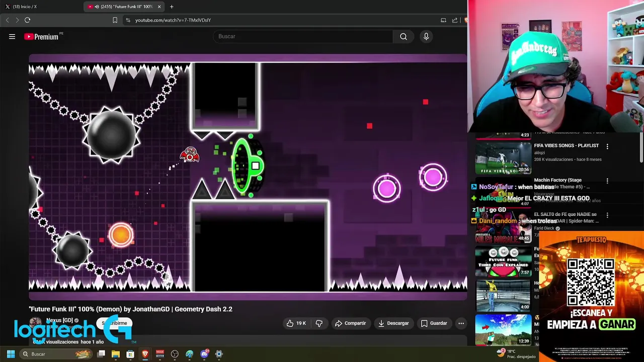Image resolution: width=644 pixels, height=362 pixels.
Task: Click the Brave browser taskbar icon
Action: click(x=145, y=354)
